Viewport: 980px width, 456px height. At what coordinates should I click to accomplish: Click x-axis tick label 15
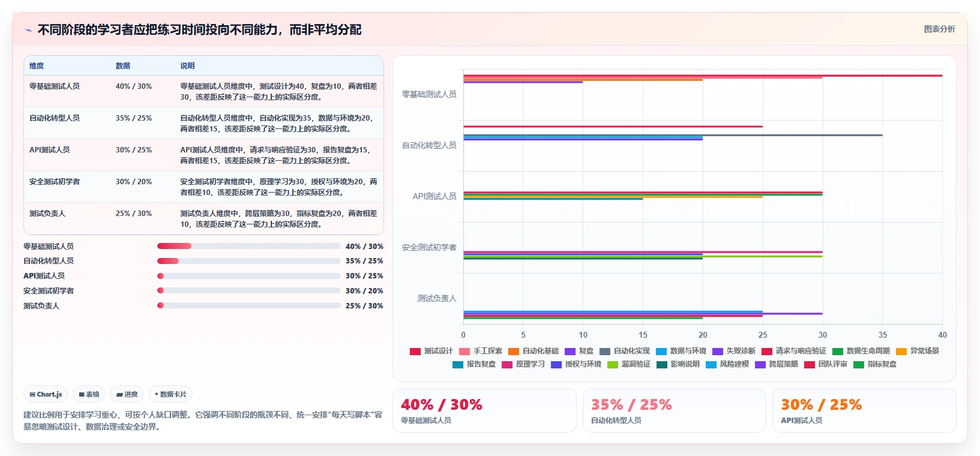(643, 335)
